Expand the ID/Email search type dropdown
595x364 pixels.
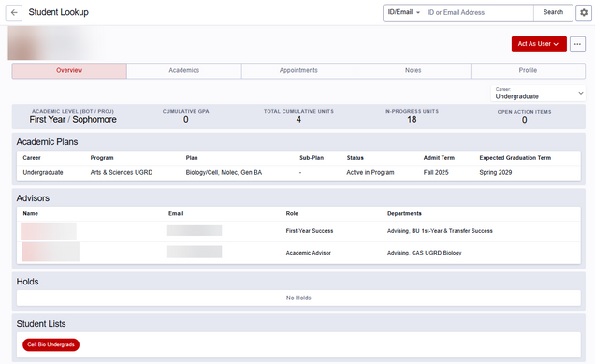(x=404, y=12)
